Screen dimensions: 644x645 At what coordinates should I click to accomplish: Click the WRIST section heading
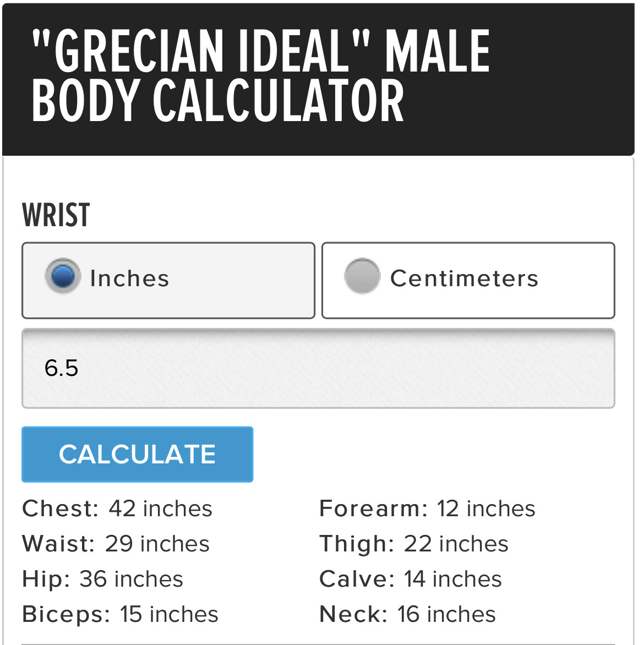pos(56,215)
